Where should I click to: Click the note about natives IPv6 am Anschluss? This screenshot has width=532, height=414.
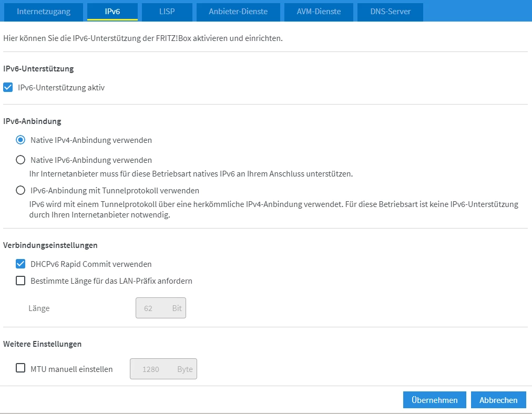191,174
